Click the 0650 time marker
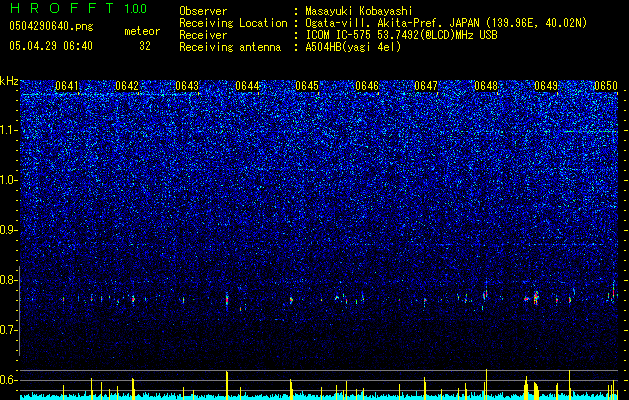The height and width of the screenshot is (400, 629). [606, 86]
